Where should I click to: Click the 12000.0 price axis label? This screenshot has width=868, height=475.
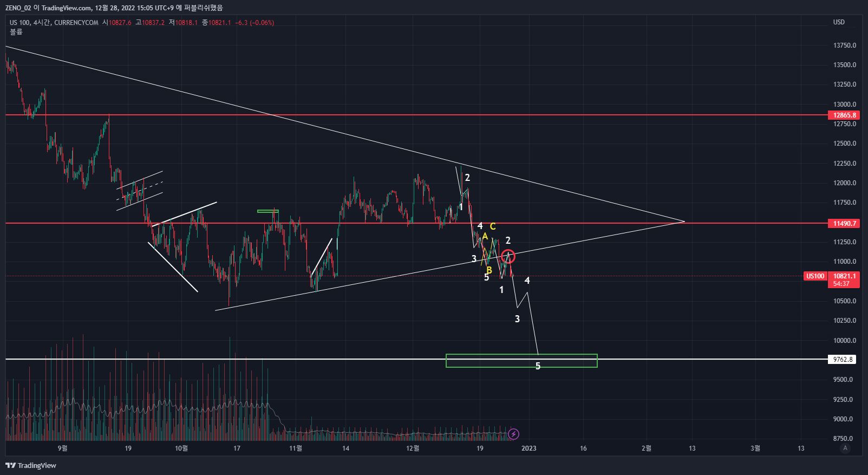pyautogui.click(x=845, y=183)
